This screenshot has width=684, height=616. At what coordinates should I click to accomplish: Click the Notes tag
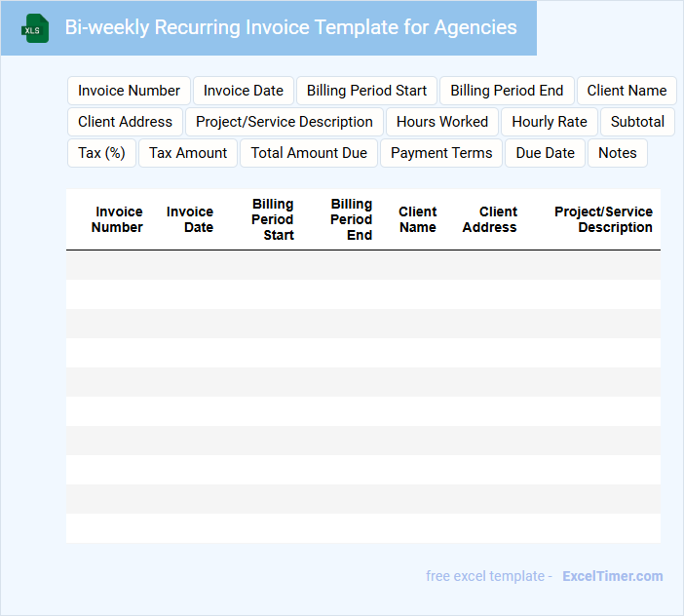pos(618,153)
